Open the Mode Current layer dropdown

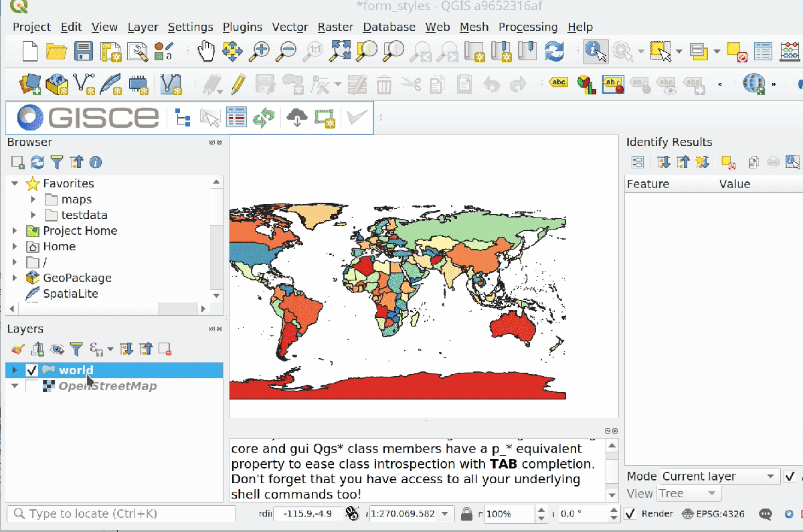tap(717, 476)
